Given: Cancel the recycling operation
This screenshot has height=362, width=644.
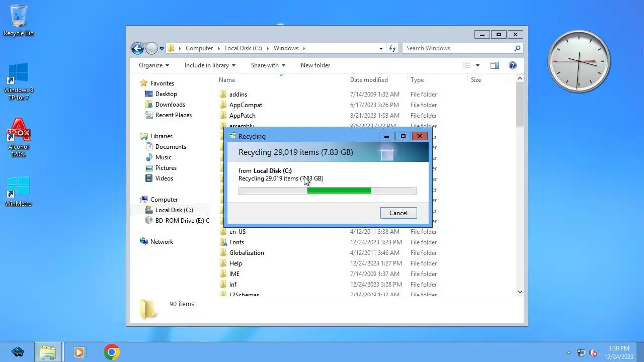Looking at the screenshot, I should (398, 213).
